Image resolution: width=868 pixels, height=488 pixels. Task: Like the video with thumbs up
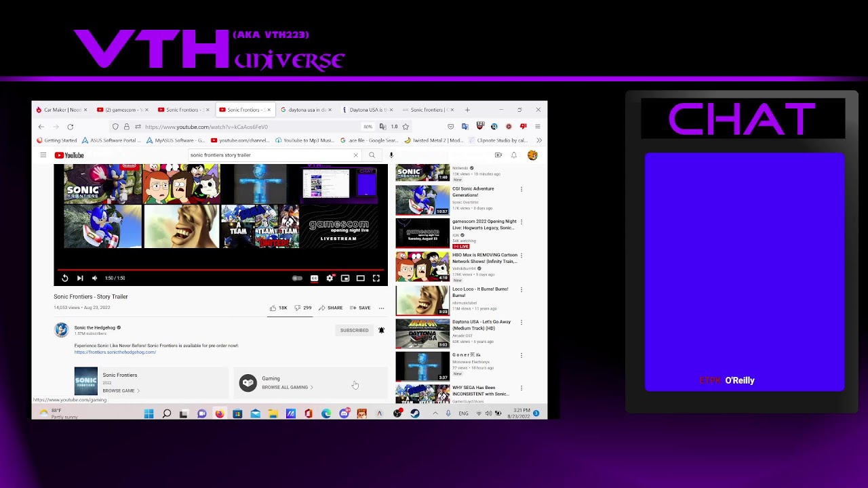[278, 308]
